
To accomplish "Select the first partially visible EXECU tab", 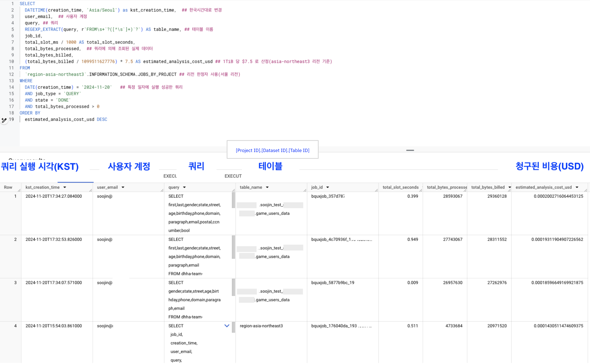I will pos(170,176).
